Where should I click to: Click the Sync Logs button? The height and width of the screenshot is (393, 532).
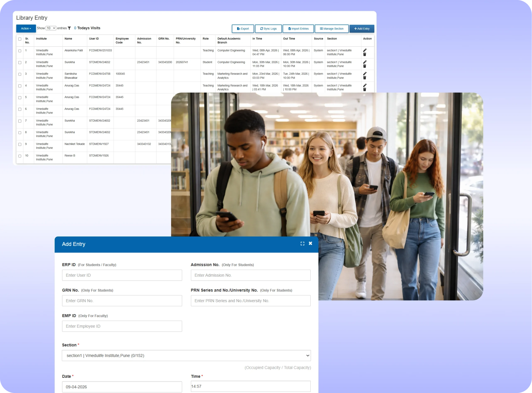coord(268,29)
